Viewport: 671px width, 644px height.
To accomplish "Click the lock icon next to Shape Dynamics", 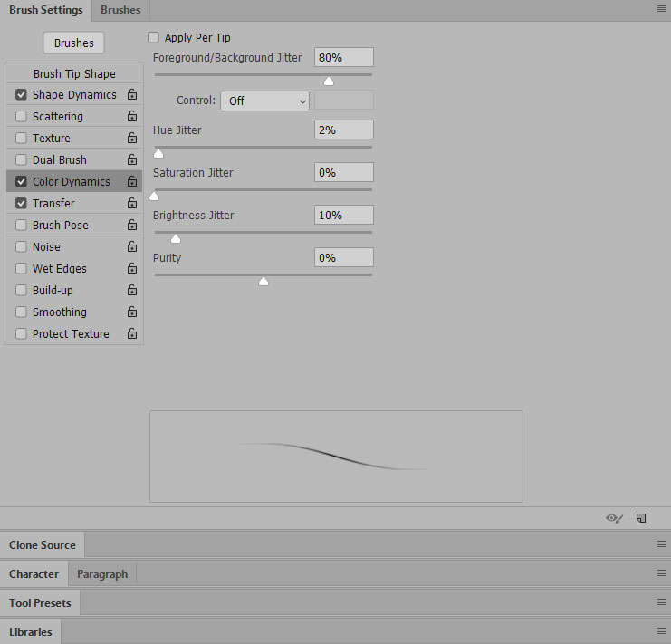I will coord(132,94).
